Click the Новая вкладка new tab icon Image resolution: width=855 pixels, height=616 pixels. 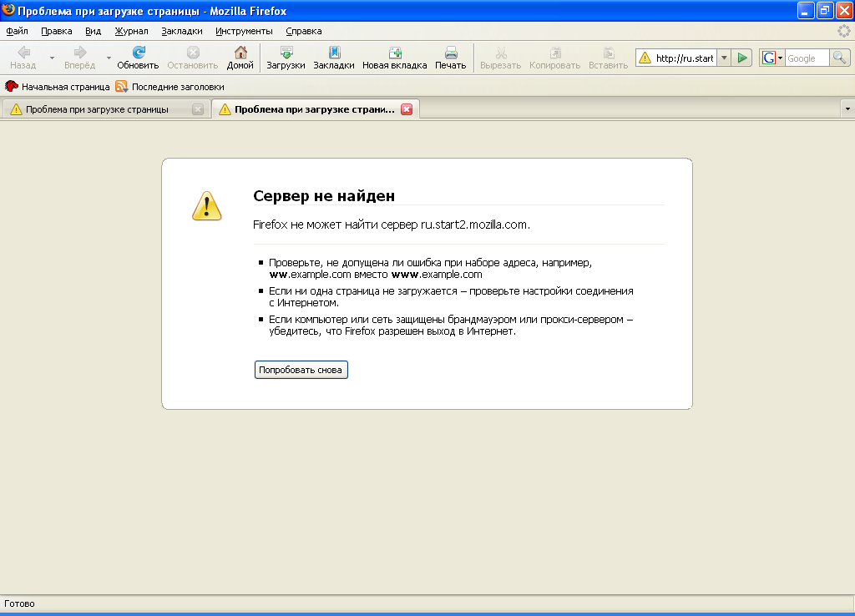tap(395, 53)
